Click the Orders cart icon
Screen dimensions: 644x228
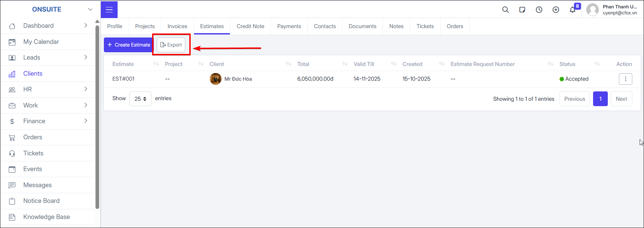point(12,137)
